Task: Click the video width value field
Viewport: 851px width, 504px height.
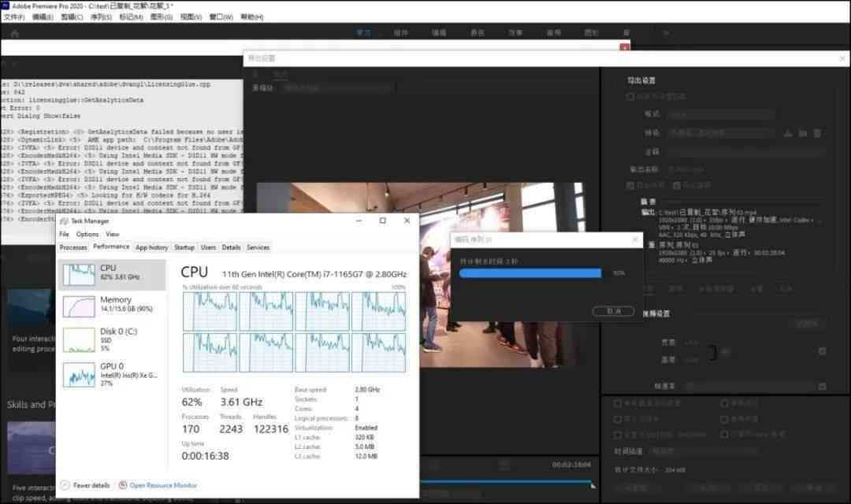Action: 691,343
